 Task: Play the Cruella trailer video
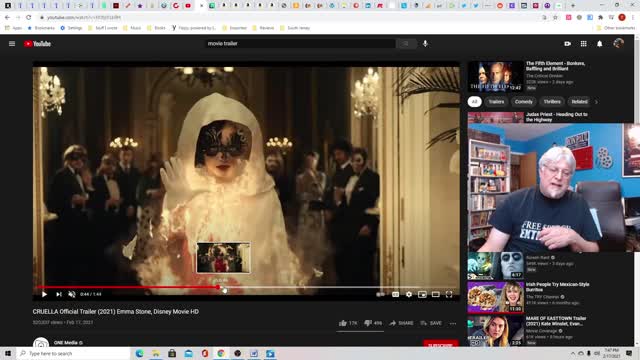click(44, 294)
